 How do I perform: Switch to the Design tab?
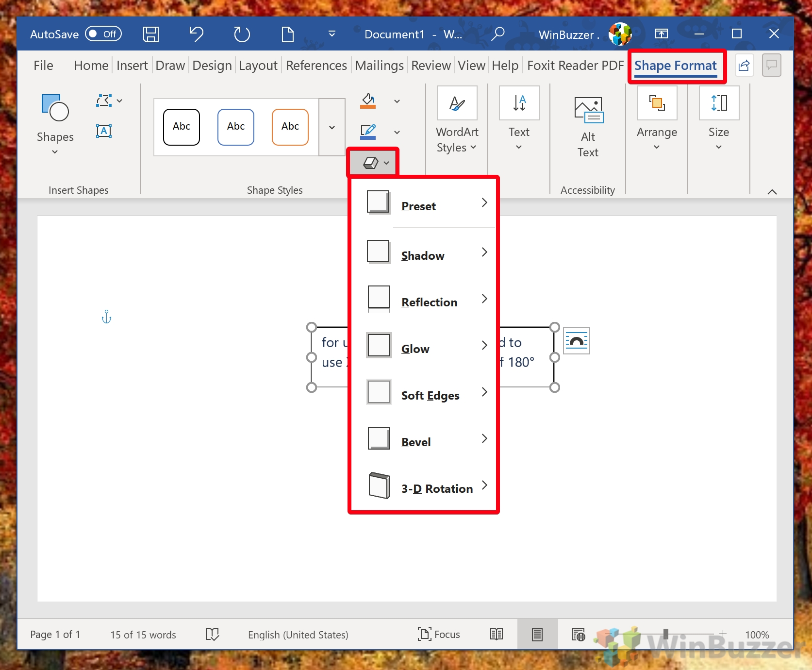coord(212,66)
